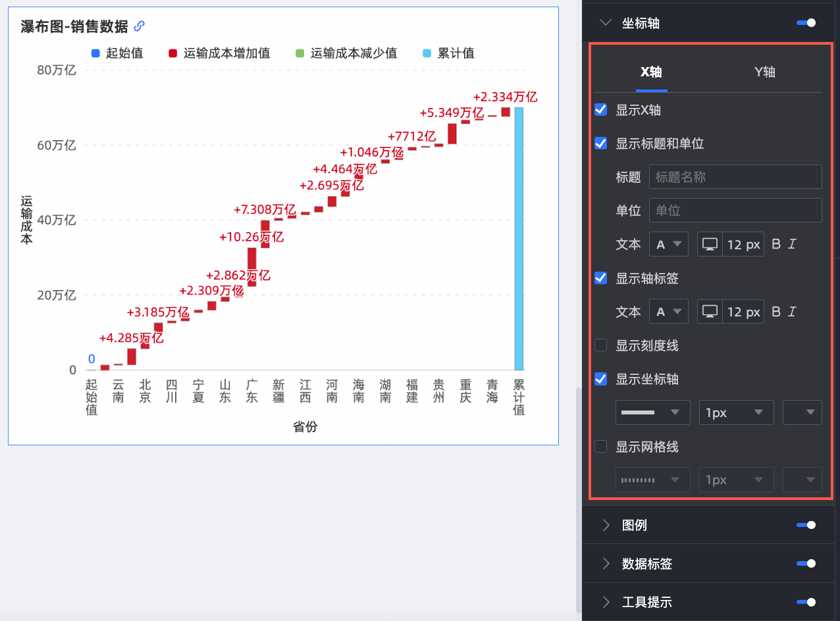The image size is (840, 621).
Task: Switch to the Y轴 tab
Action: [x=764, y=72]
